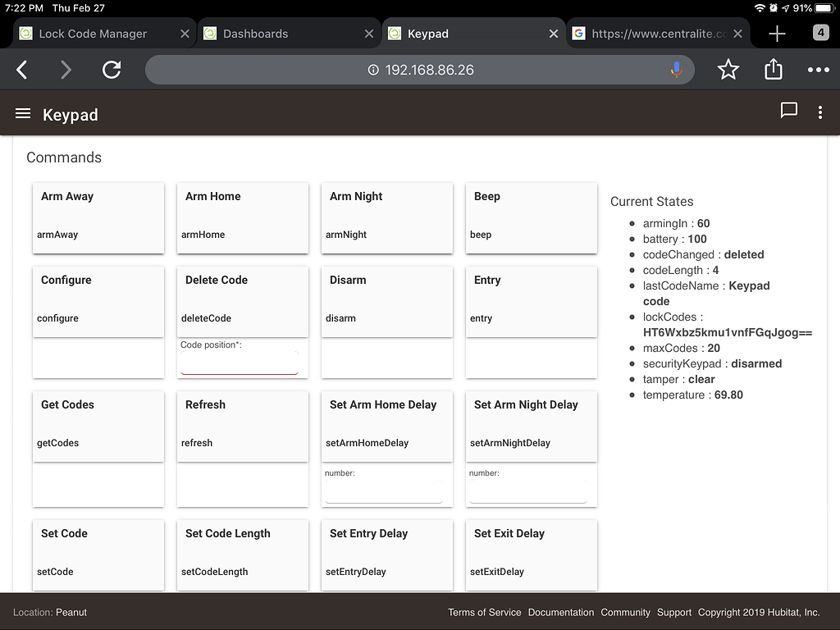Click the Set Arm Home Delay button
The image size is (840, 630).
point(387,427)
